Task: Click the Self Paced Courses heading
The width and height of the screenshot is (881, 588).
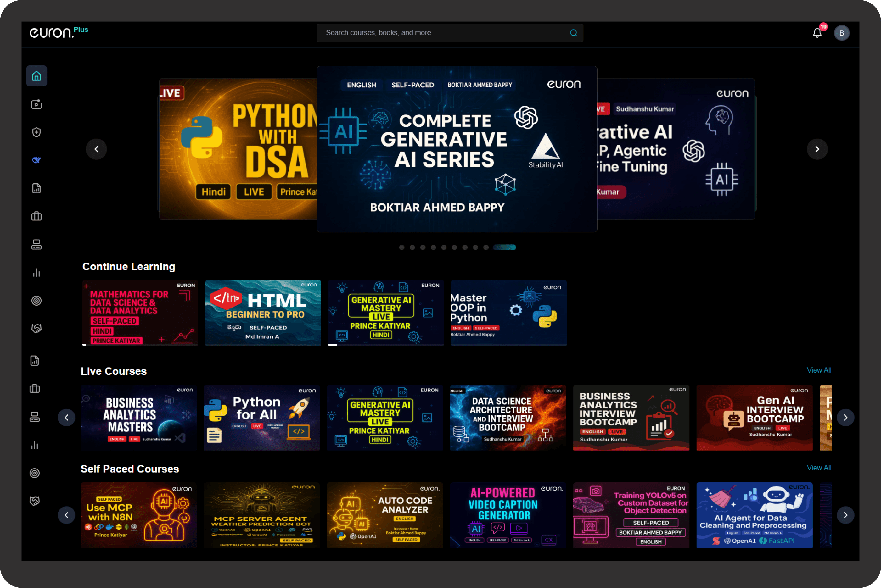Action: (130, 469)
